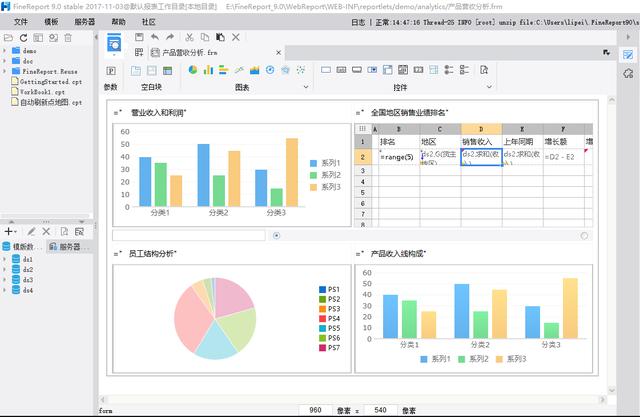The width and height of the screenshot is (640, 417).
Task: Expand dataset ds3
Action: click(x=4, y=279)
